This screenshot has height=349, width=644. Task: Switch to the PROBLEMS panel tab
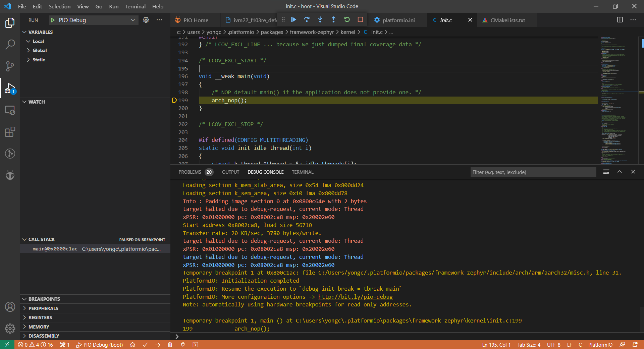point(190,172)
